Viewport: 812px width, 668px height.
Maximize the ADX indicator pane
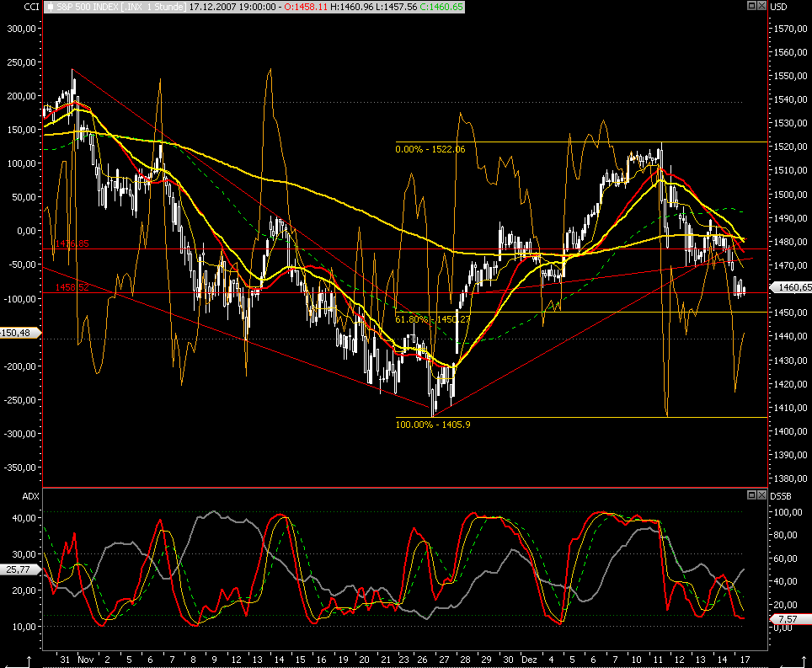pos(751,495)
